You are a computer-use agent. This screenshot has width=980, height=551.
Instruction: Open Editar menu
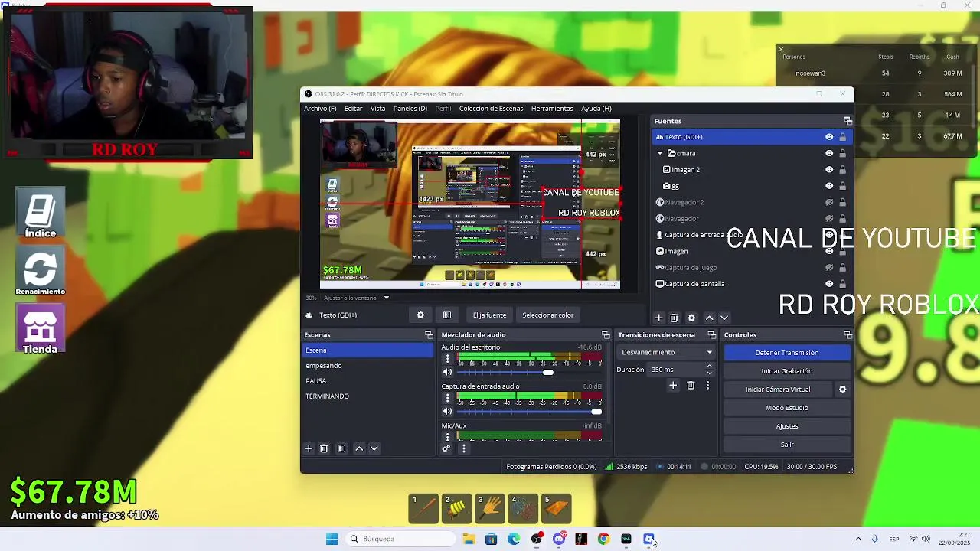pyautogui.click(x=353, y=109)
